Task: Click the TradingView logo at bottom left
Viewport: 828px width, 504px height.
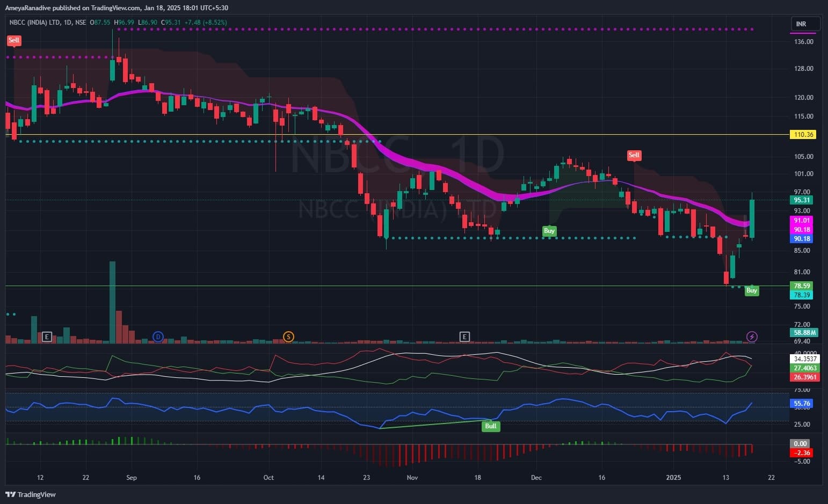Action: [x=31, y=494]
